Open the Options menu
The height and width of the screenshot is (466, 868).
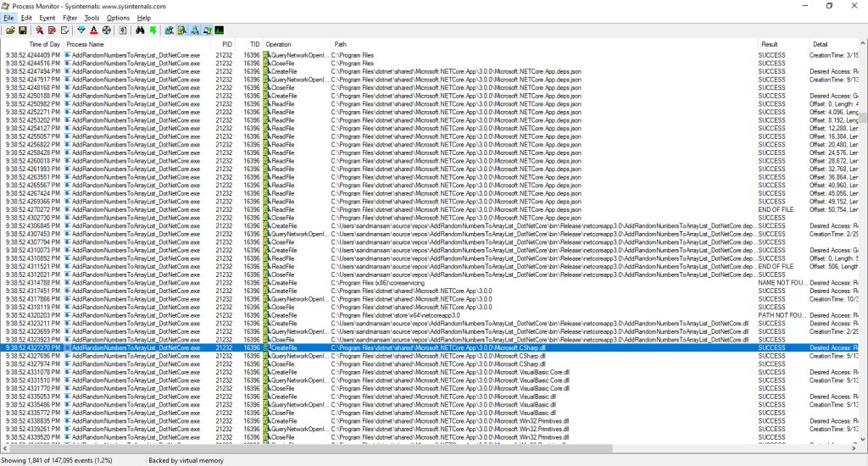[x=118, y=17]
